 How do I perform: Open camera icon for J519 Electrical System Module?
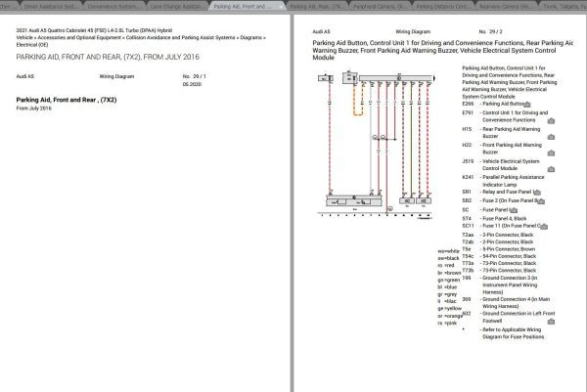(551, 169)
